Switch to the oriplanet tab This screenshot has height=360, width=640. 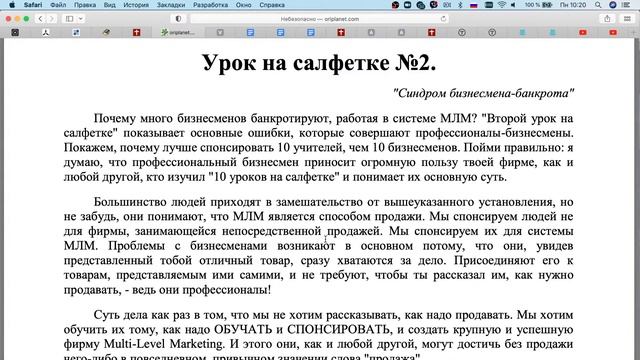178,32
